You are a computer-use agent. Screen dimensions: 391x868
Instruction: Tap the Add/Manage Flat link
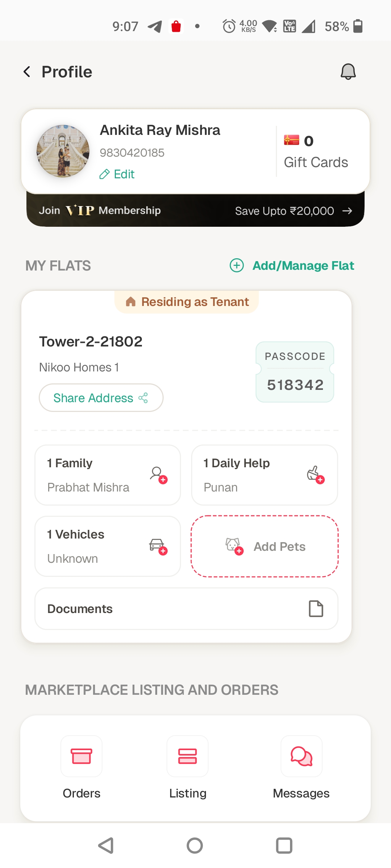tap(292, 265)
